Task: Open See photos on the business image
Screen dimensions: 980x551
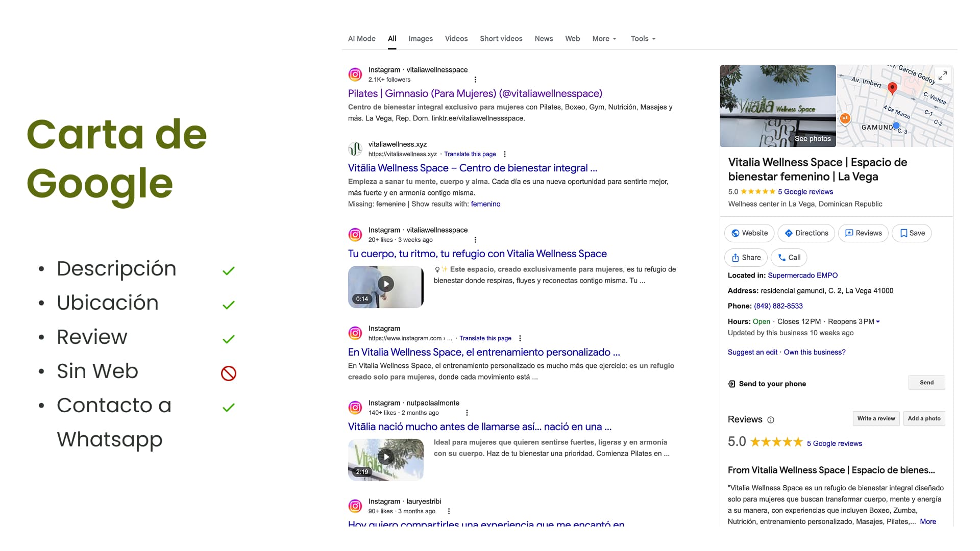Action: coord(813,139)
